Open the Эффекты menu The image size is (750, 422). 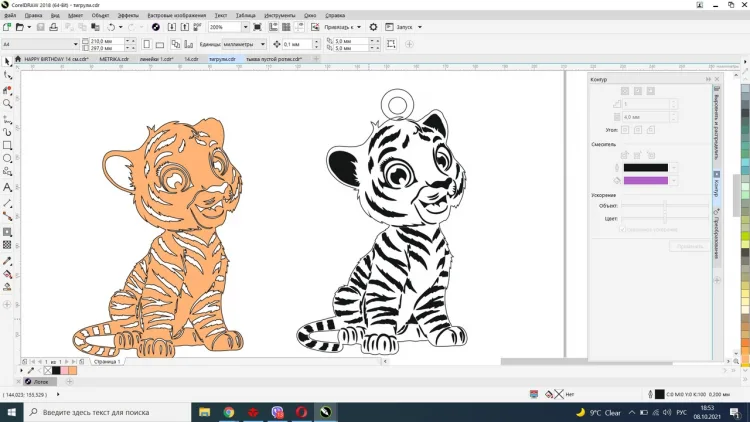tap(128, 15)
